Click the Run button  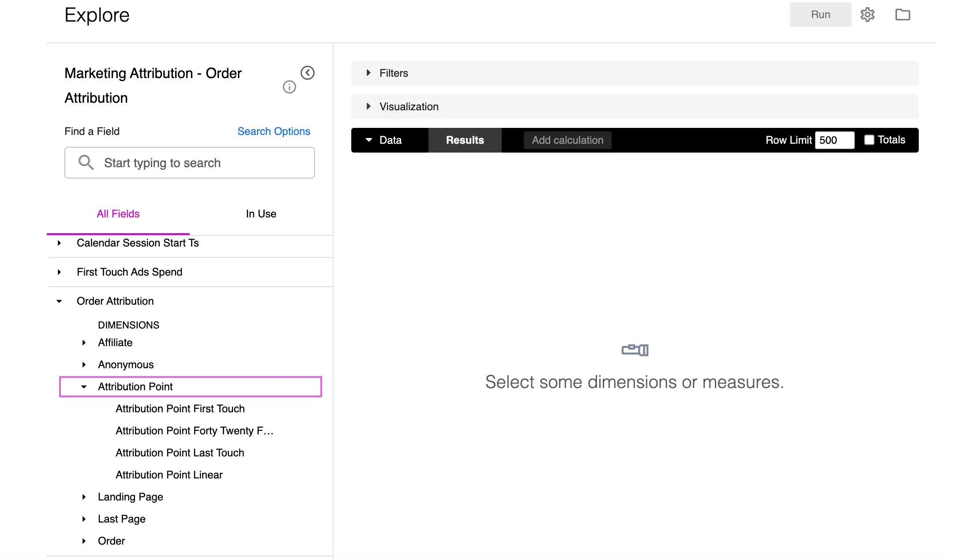(820, 15)
